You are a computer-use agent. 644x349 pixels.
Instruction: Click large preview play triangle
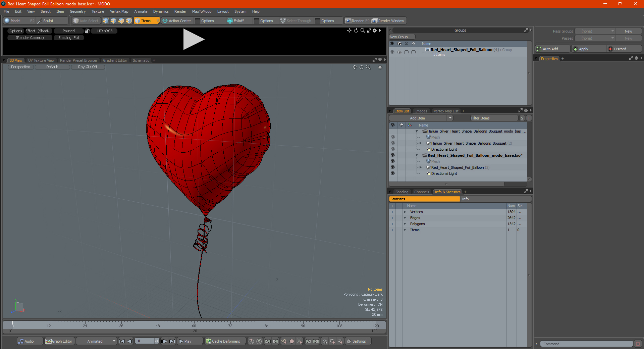tap(194, 39)
